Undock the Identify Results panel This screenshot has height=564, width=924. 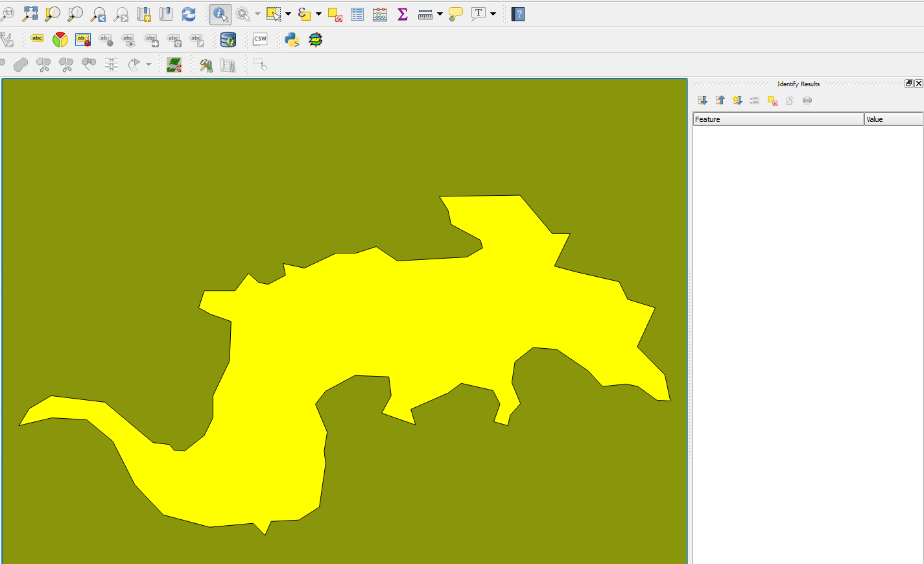[x=909, y=84]
